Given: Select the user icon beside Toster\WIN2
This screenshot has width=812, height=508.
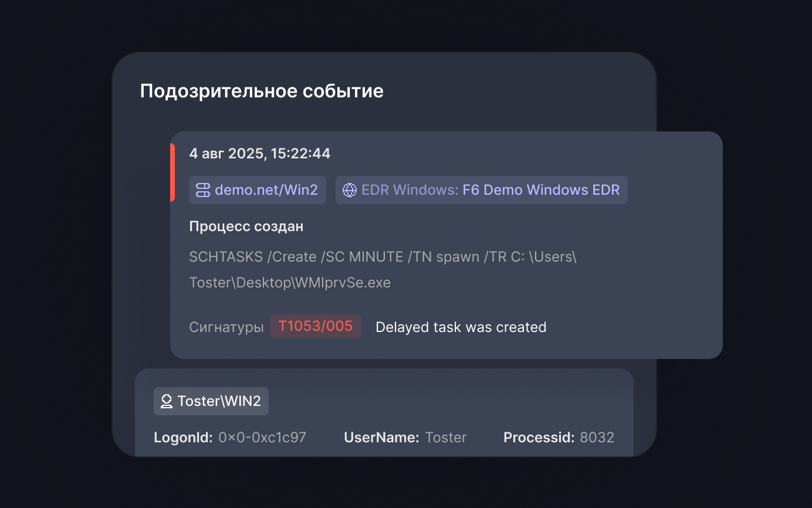Looking at the screenshot, I should click(166, 401).
